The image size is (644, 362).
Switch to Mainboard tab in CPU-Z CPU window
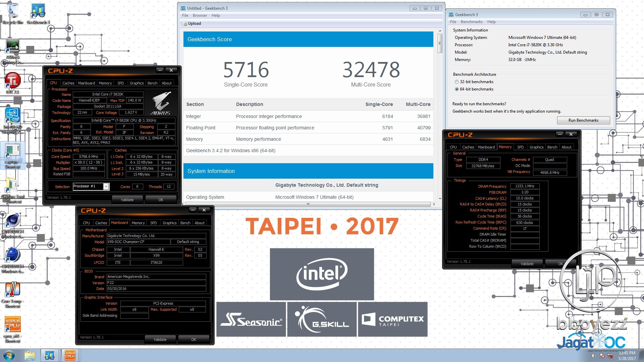click(87, 83)
